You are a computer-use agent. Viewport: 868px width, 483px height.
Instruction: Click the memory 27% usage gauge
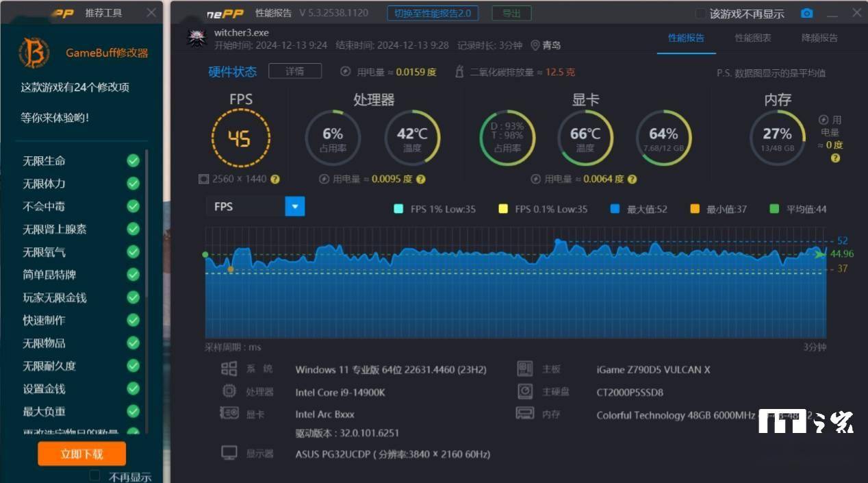(x=777, y=138)
